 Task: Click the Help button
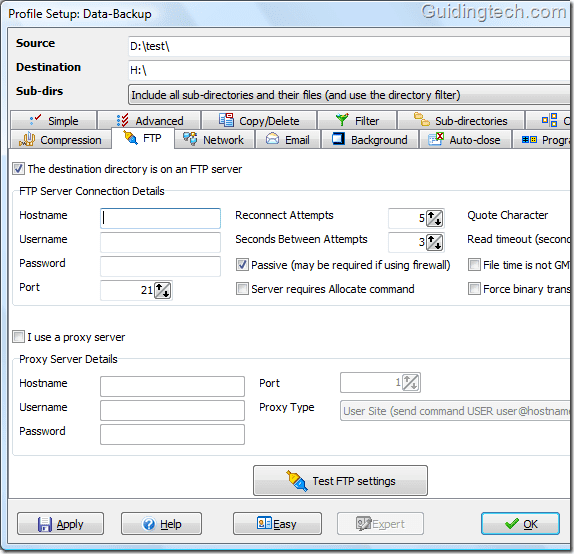(x=161, y=524)
